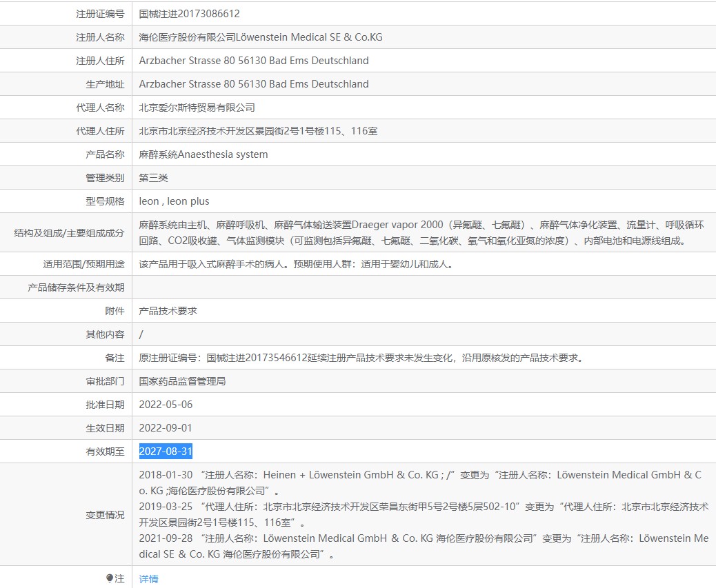The image size is (716, 588).
Task: Click the 有效期至 label
Action: coord(105,452)
